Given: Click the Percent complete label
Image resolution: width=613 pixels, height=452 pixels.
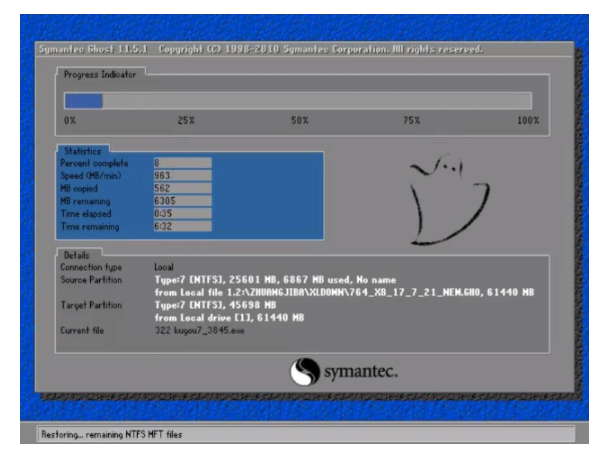Looking at the screenshot, I should click(x=94, y=163).
